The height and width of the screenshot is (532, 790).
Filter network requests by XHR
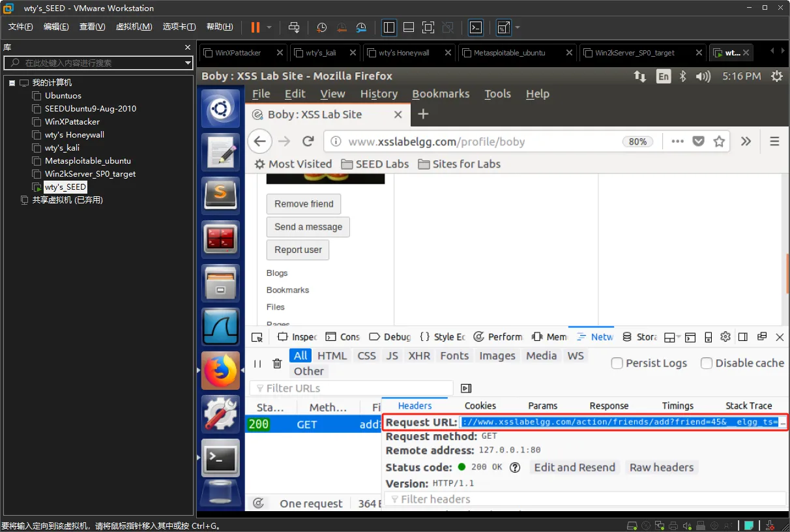[419, 356]
